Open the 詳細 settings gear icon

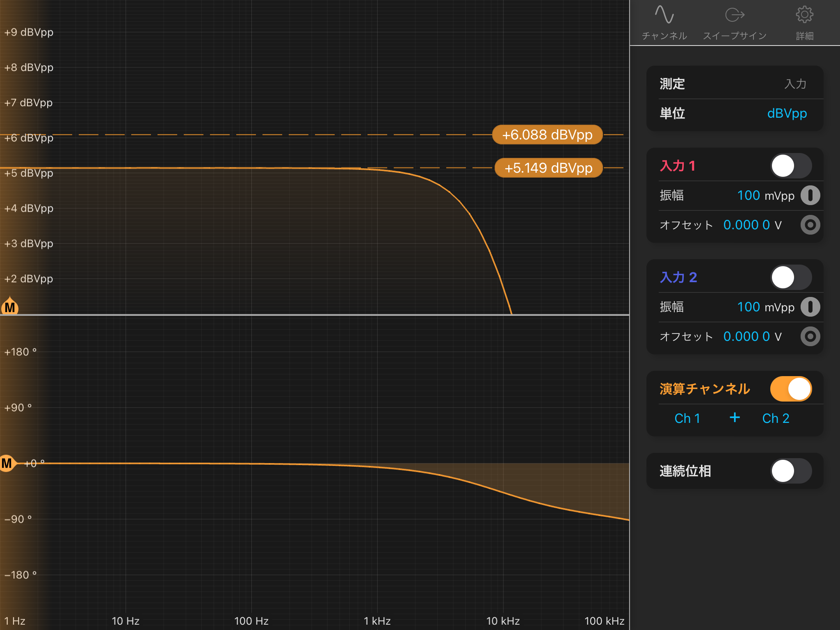pos(804,15)
